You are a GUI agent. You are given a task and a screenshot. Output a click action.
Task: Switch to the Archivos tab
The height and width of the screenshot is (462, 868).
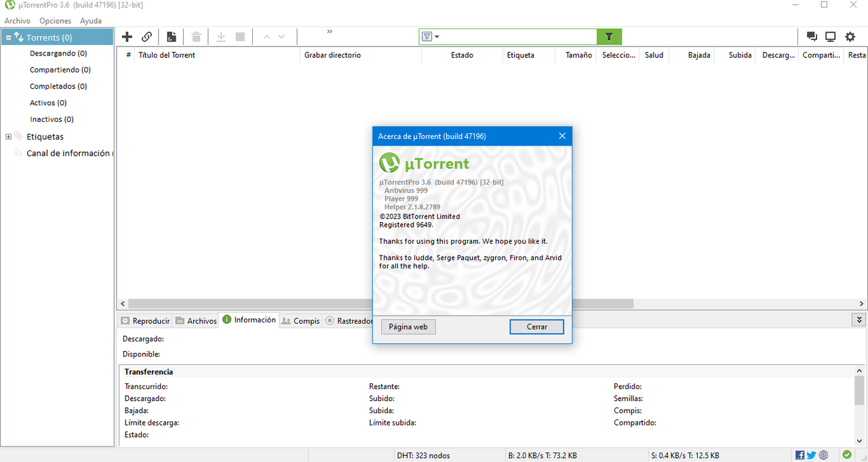point(195,320)
